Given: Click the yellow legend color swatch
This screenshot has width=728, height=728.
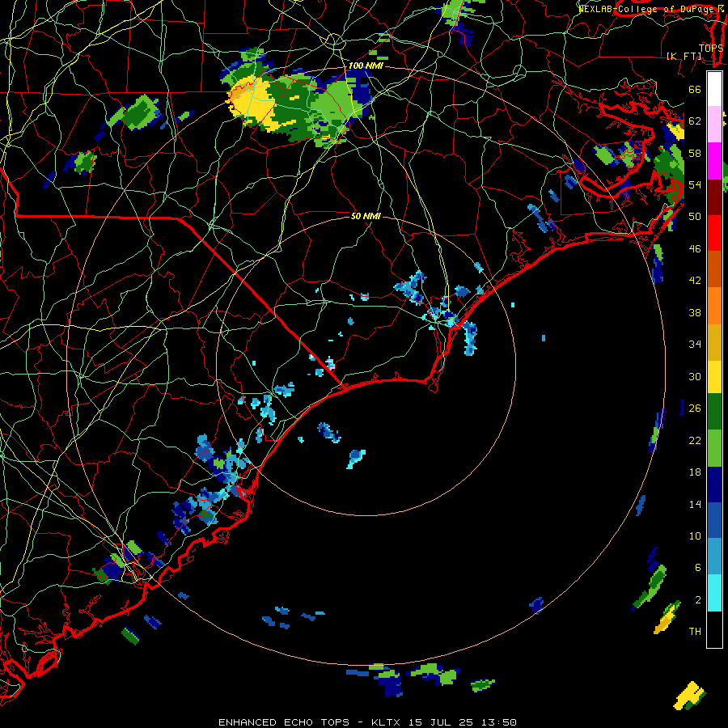Looking at the screenshot, I should pos(714,377).
